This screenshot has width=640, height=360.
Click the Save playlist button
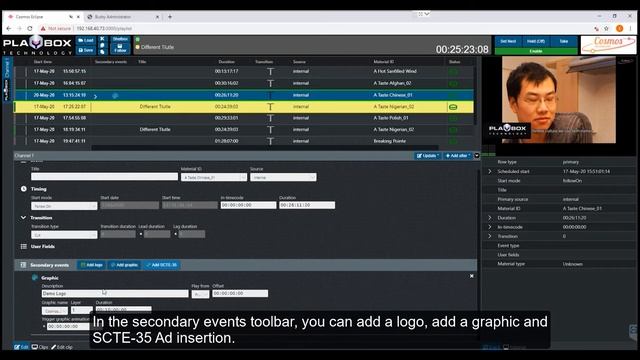(86, 50)
